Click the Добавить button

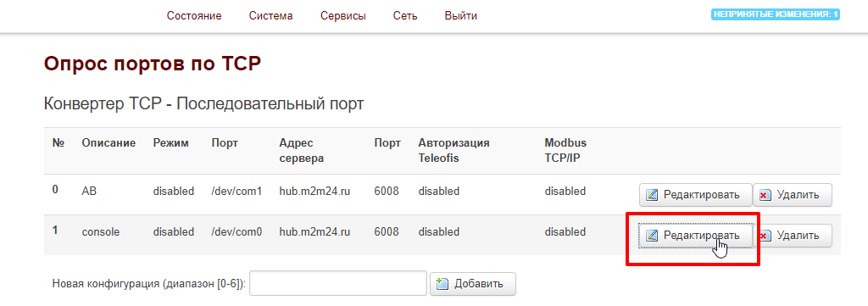(473, 284)
